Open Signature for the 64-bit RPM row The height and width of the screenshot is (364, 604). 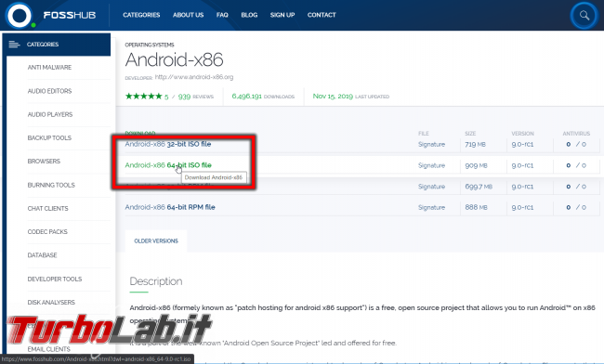point(431,207)
